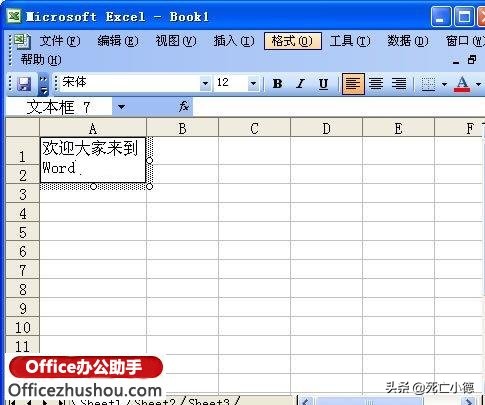Click the horizontal scrollbar thumb
The image size is (485, 405).
[x=369, y=401]
